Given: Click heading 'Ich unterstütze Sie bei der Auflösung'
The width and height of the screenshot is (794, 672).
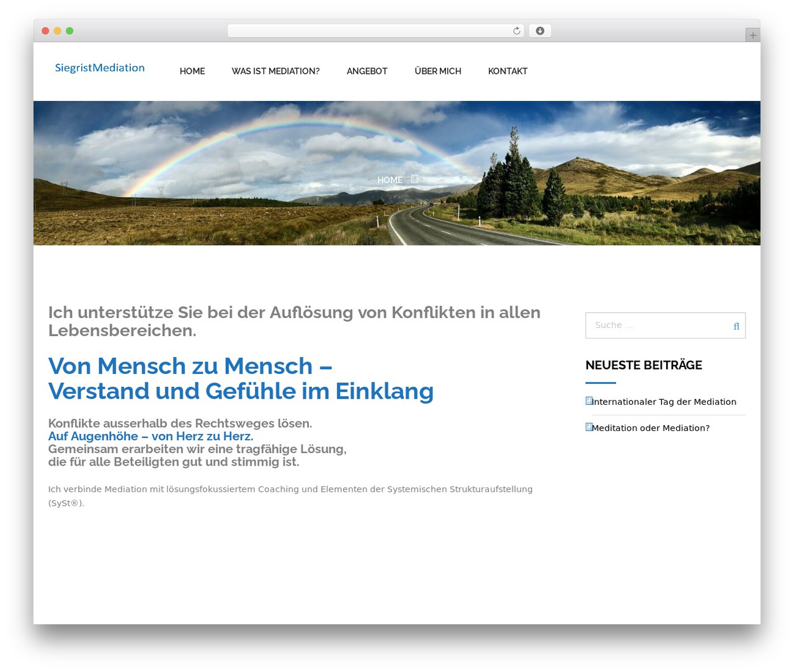Looking at the screenshot, I should (x=295, y=321).
